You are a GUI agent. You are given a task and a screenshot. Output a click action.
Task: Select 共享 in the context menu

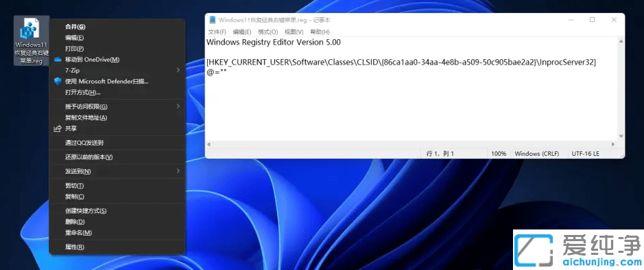tap(117, 129)
